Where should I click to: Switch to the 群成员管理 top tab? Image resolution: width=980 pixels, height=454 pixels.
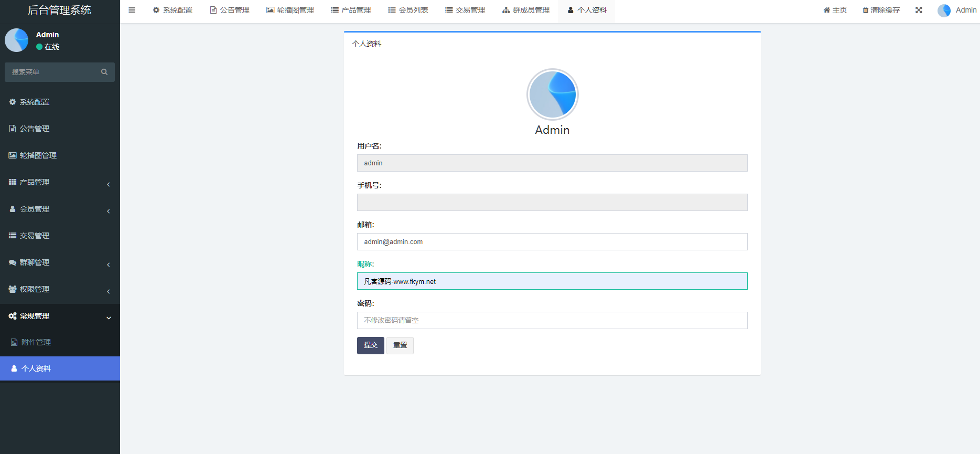click(x=526, y=10)
